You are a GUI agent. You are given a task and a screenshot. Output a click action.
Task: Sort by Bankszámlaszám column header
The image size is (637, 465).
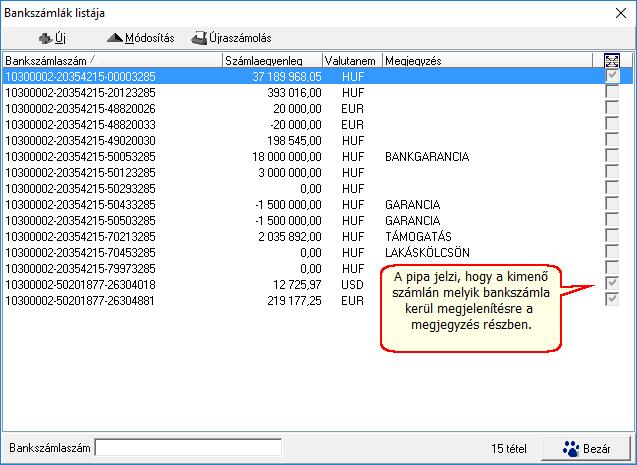(113, 61)
